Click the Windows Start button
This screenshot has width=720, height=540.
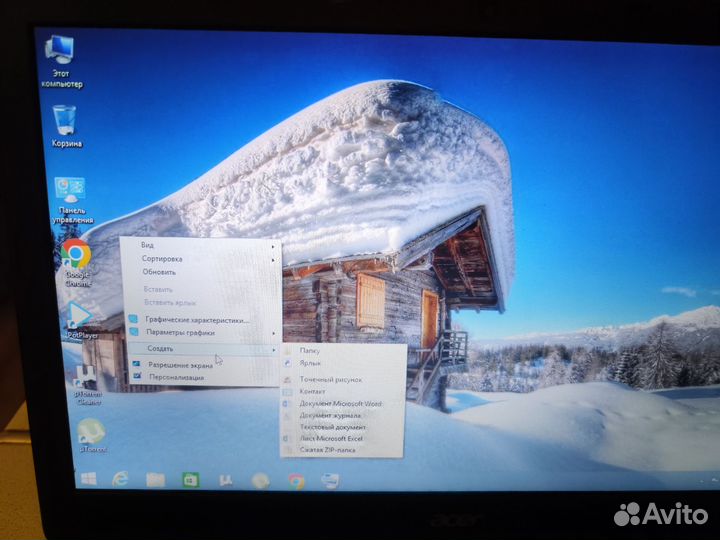point(88,479)
